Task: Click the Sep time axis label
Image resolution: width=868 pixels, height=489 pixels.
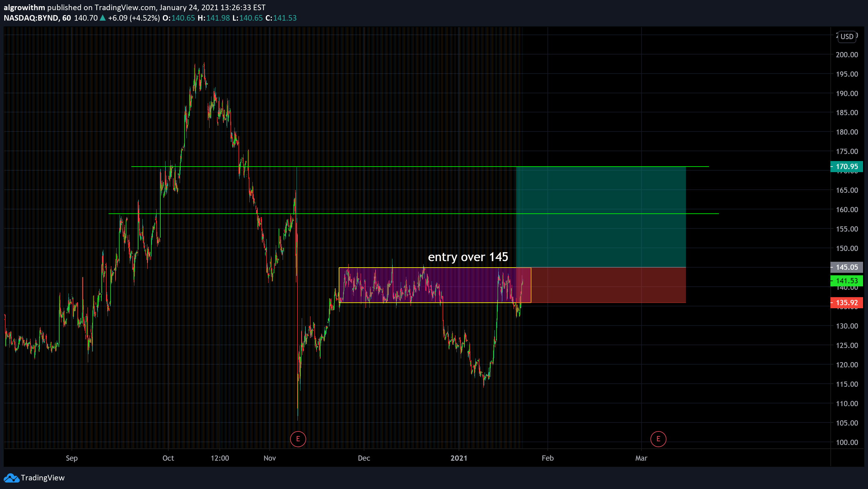Action: point(72,458)
